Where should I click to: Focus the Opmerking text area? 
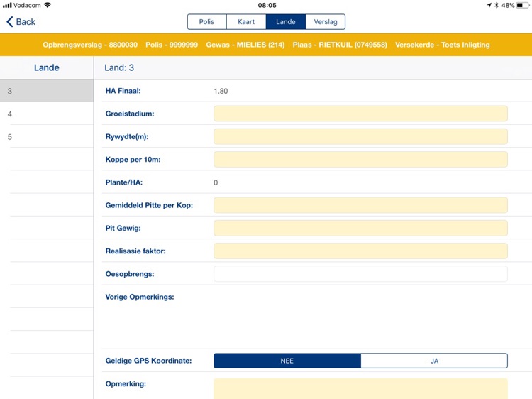pos(360,388)
